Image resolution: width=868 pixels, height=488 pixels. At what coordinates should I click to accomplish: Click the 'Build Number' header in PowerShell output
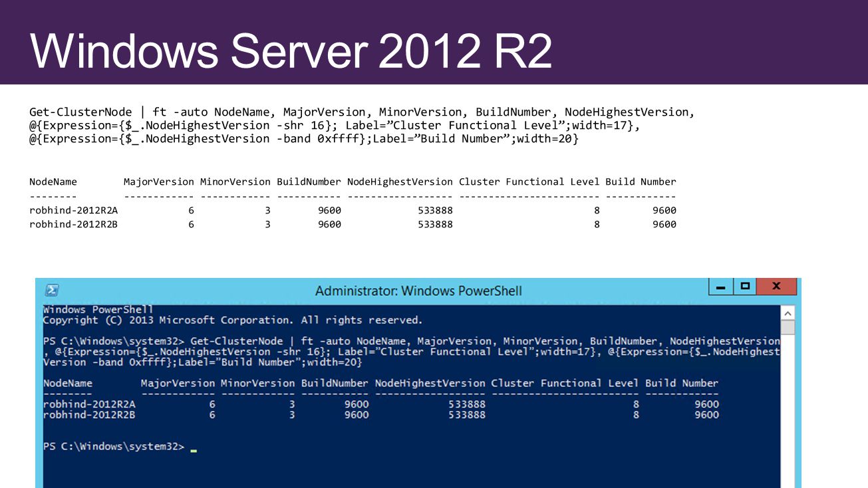pyautogui.click(x=682, y=384)
